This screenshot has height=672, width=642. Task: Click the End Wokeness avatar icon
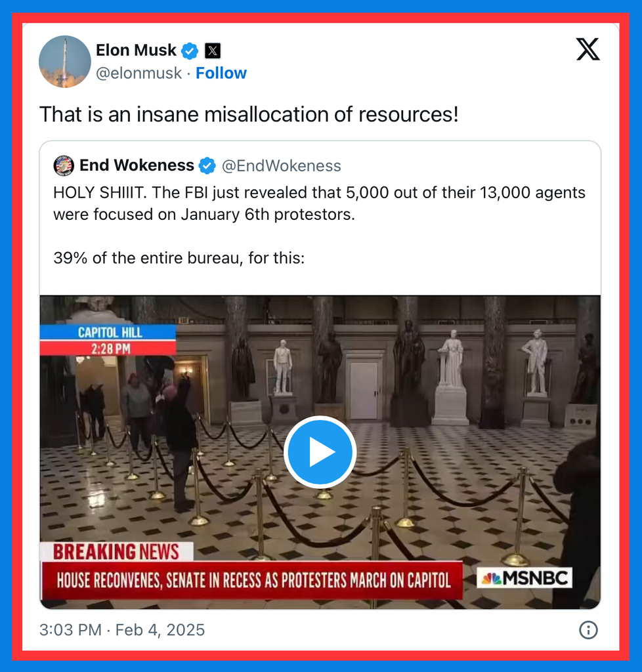click(x=64, y=165)
